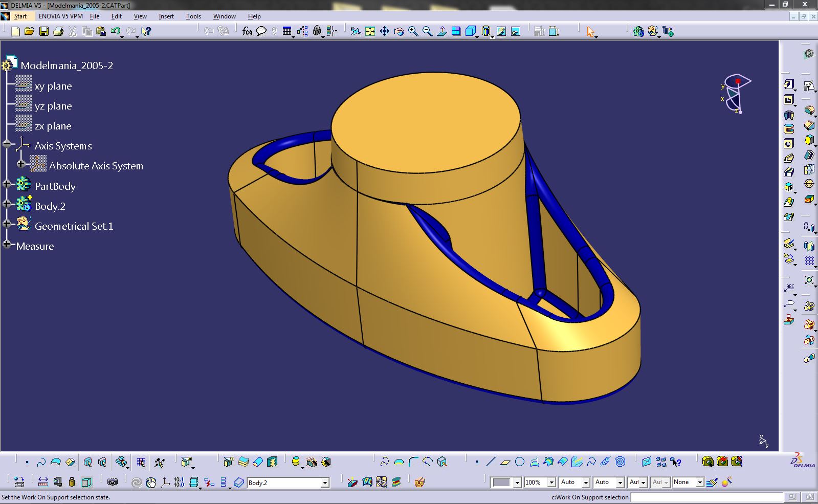This screenshot has width=818, height=504.
Task: Expand the Body.2 tree node
Action: click(x=7, y=204)
